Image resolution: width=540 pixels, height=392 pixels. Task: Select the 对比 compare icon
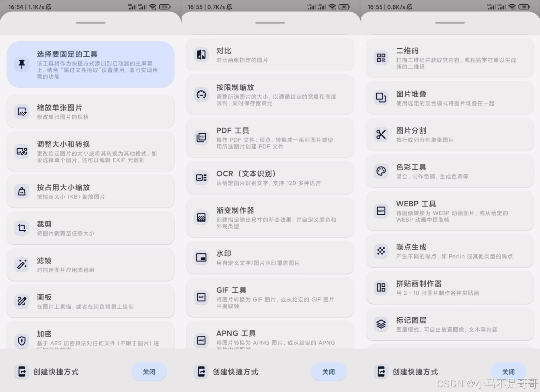tap(201, 54)
